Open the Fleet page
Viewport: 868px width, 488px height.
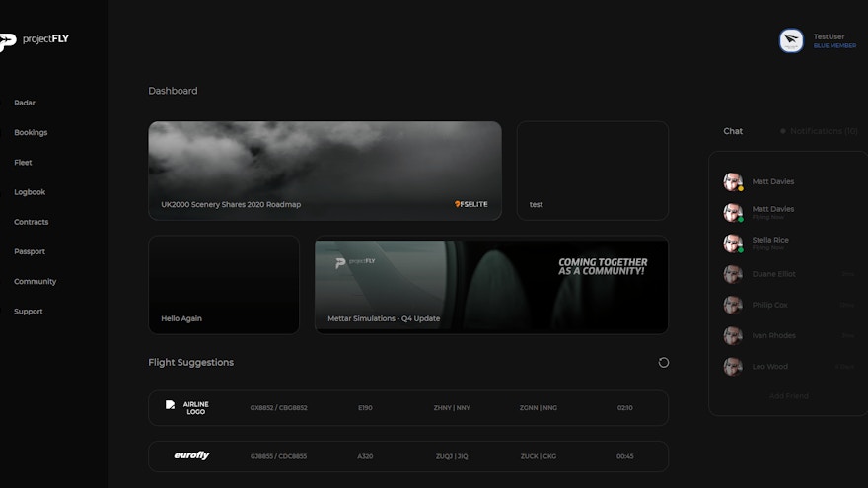23,163
